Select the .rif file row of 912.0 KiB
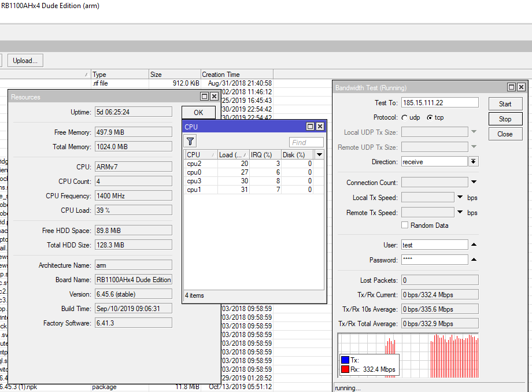The width and height of the screenshot is (532, 392). 136,83
